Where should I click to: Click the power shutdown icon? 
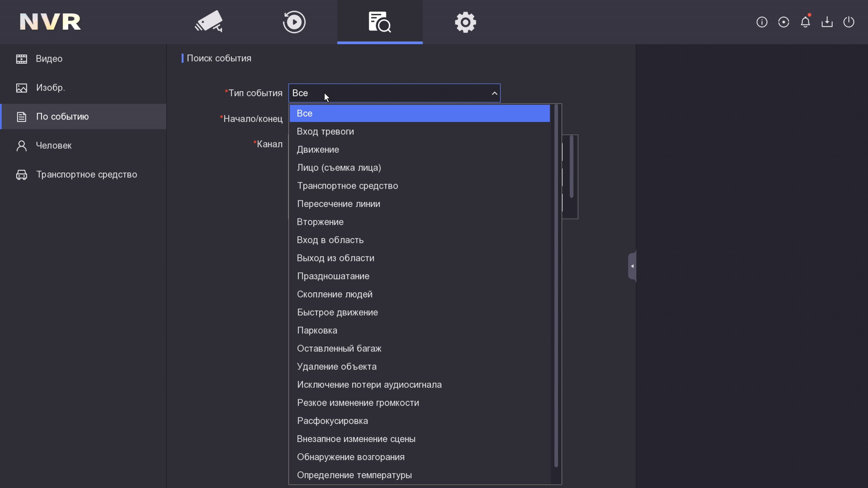849,22
